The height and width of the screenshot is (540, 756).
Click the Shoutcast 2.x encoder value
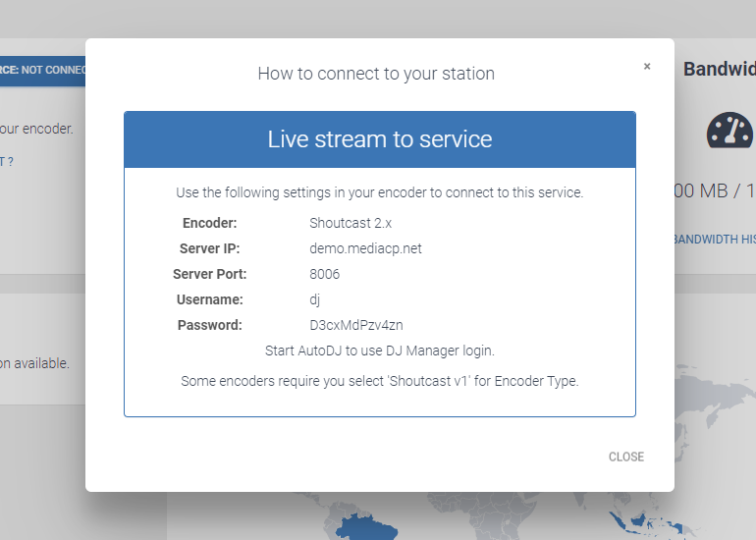tap(351, 223)
